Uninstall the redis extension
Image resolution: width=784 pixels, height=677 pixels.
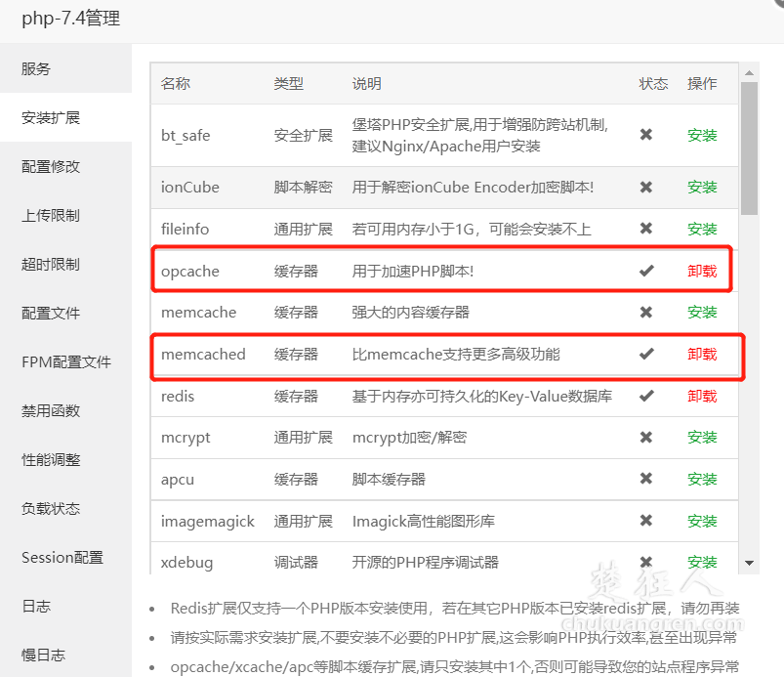click(702, 396)
